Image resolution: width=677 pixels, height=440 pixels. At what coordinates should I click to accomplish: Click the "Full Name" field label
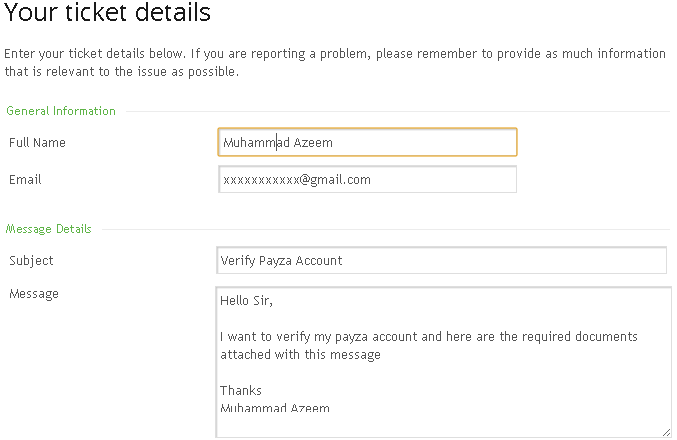37,143
